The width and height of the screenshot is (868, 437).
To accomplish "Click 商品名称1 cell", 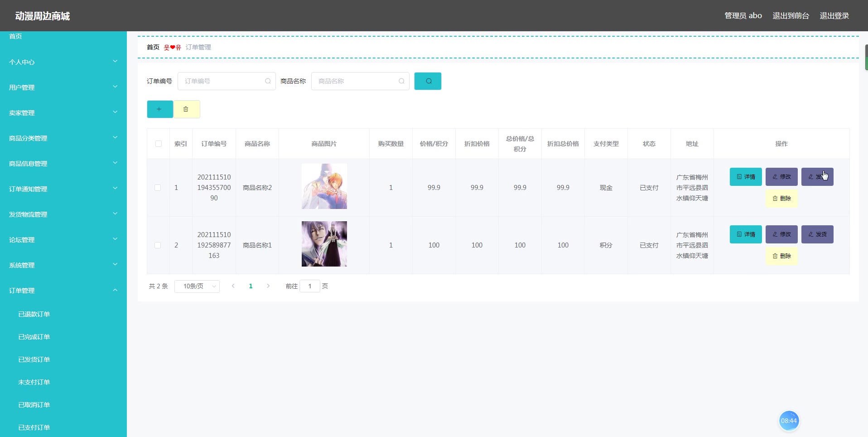I will [257, 245].
